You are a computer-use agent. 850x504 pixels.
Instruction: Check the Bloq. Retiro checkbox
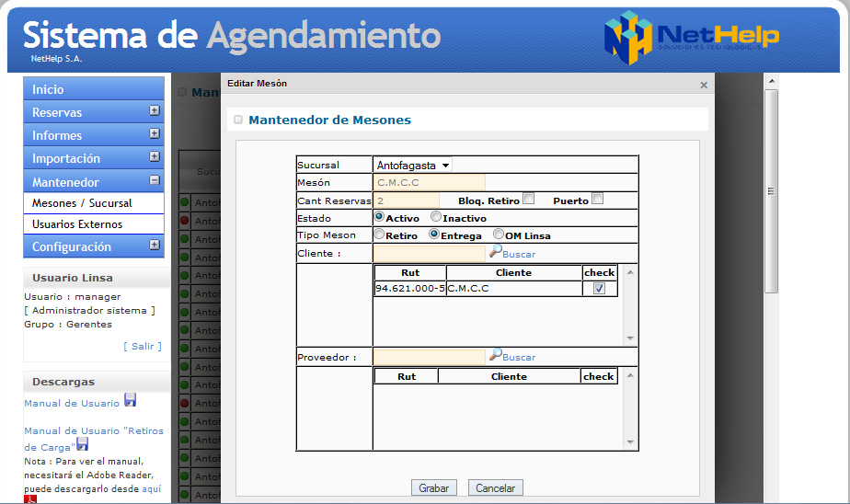pyautogui.click(x=529, y=199)
